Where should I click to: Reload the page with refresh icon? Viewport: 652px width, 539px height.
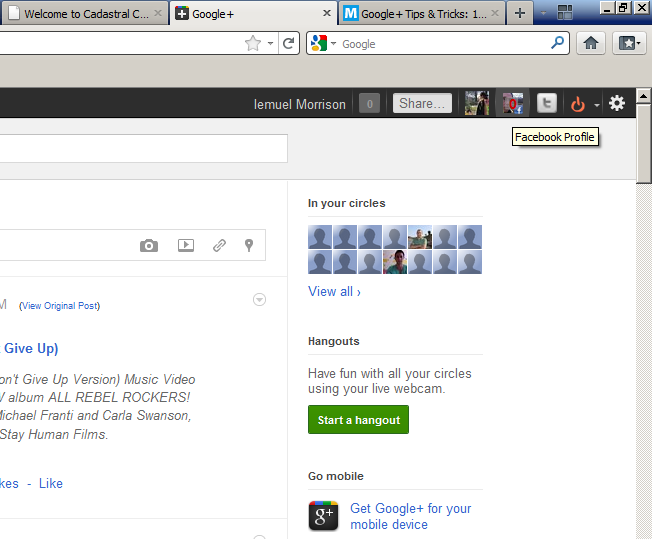tap(288, 43)
